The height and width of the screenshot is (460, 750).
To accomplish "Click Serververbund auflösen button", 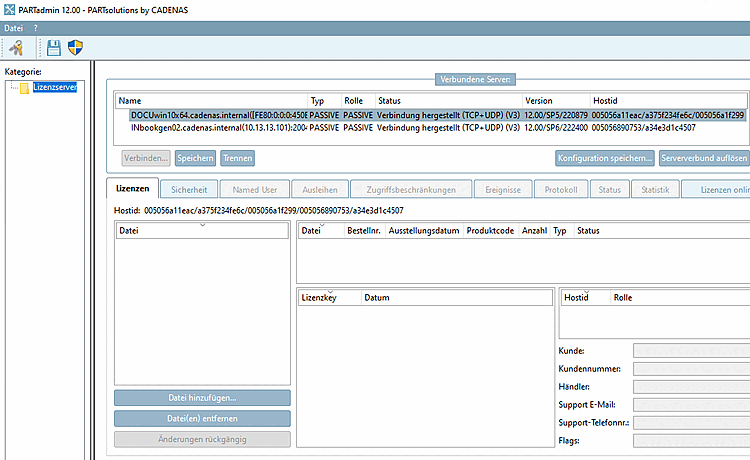I will pyautogui.click(x=704, y=158).
